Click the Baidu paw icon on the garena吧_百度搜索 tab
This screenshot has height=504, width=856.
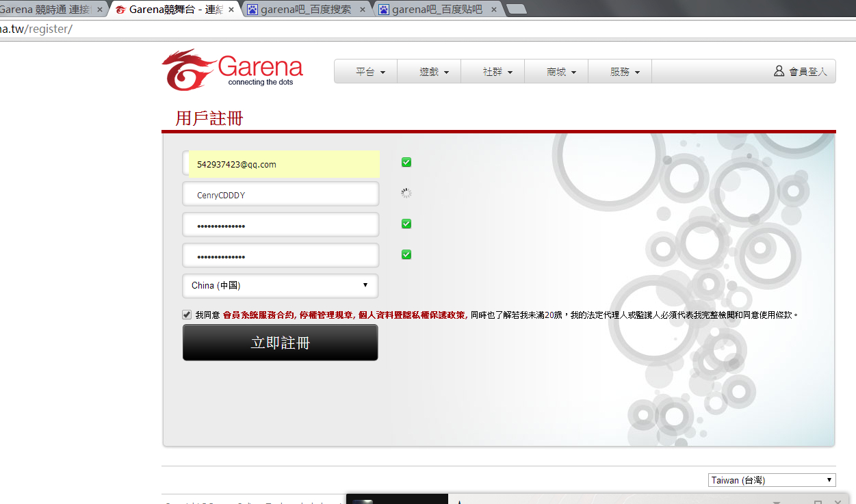(x=252, y=10)
